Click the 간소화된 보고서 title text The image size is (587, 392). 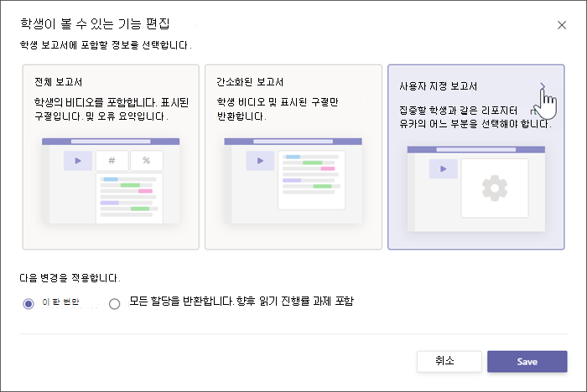(250, 82)
